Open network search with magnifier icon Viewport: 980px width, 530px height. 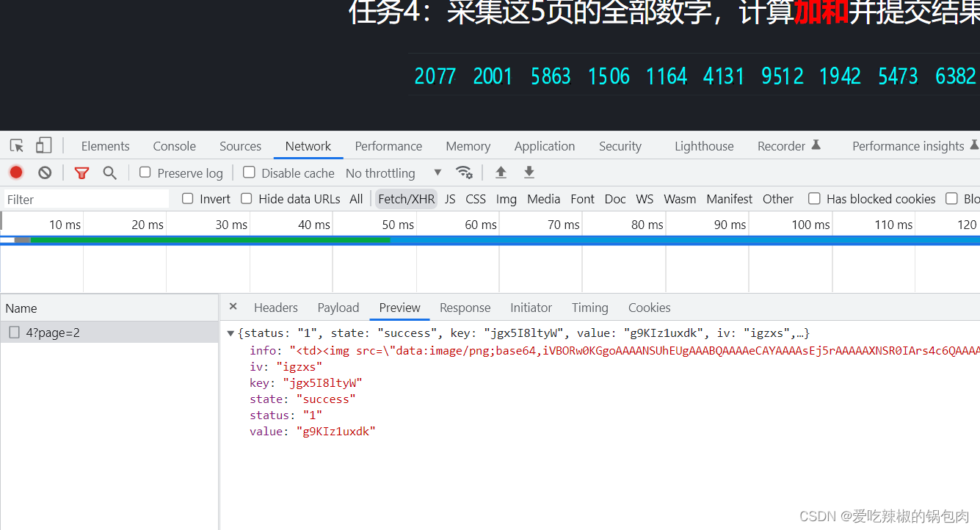[x=110, y=173]
